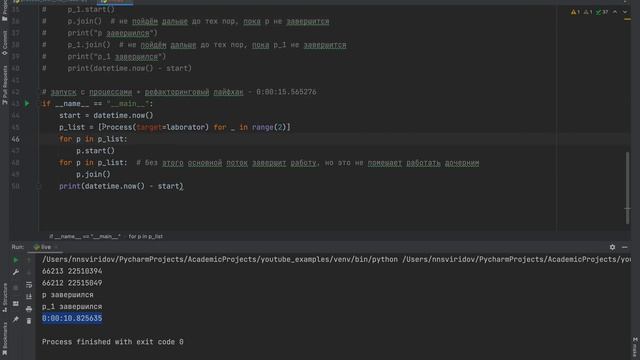The width and height of the screenshot is (640, 360).
Task: Open the Project tool window
Action: [x=4, y=11]
